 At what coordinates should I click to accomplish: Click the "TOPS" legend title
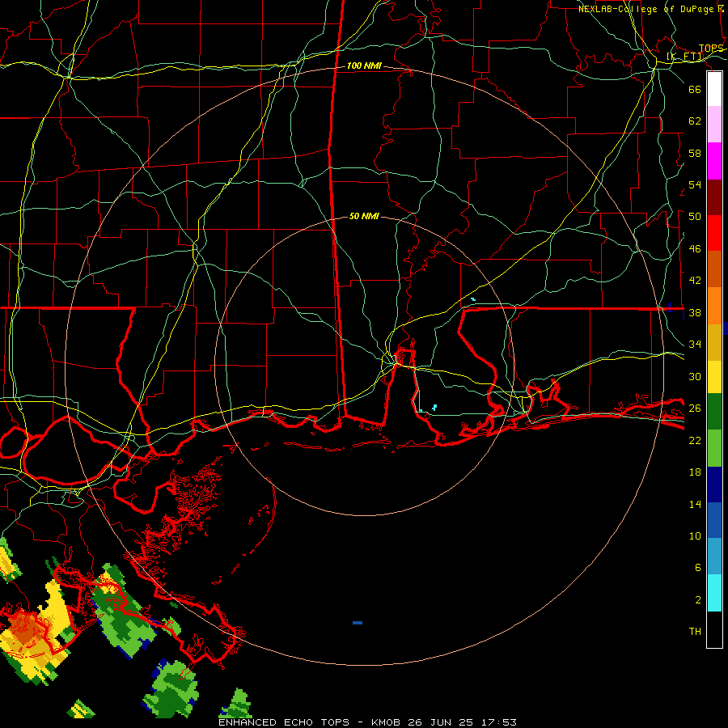(711, 49)
